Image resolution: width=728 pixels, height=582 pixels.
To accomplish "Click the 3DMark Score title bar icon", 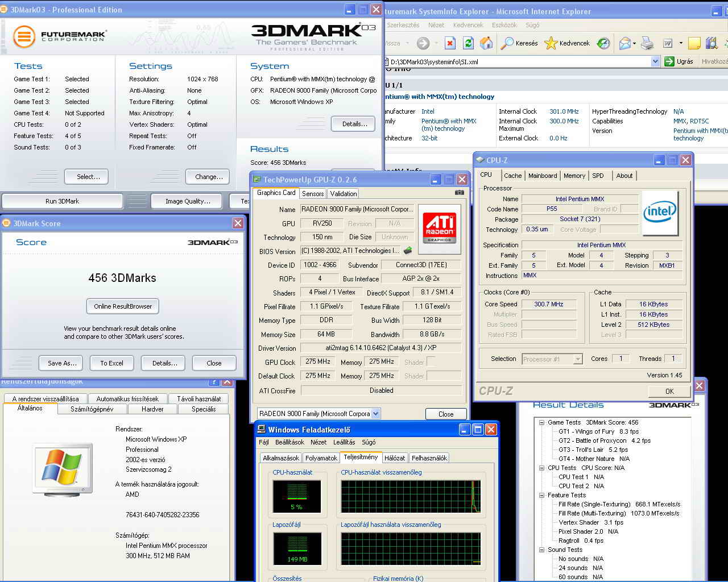I will (x=6, y=223).
